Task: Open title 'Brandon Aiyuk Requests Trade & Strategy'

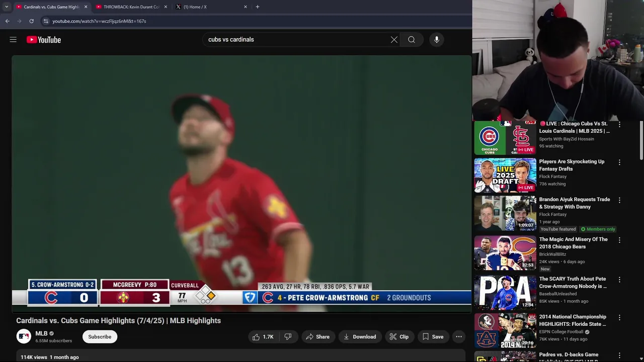Action: click(575, 203)
